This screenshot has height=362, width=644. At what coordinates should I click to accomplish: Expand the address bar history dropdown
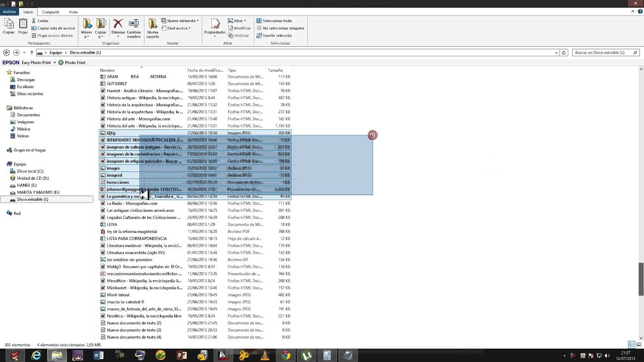tap(556, 52)
